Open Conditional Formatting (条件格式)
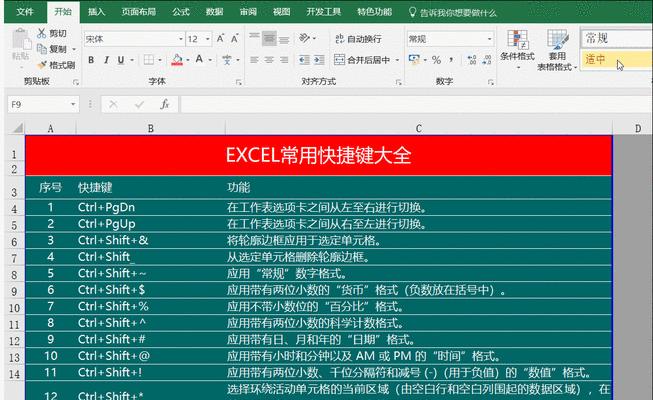 click(x=517, y=49)
